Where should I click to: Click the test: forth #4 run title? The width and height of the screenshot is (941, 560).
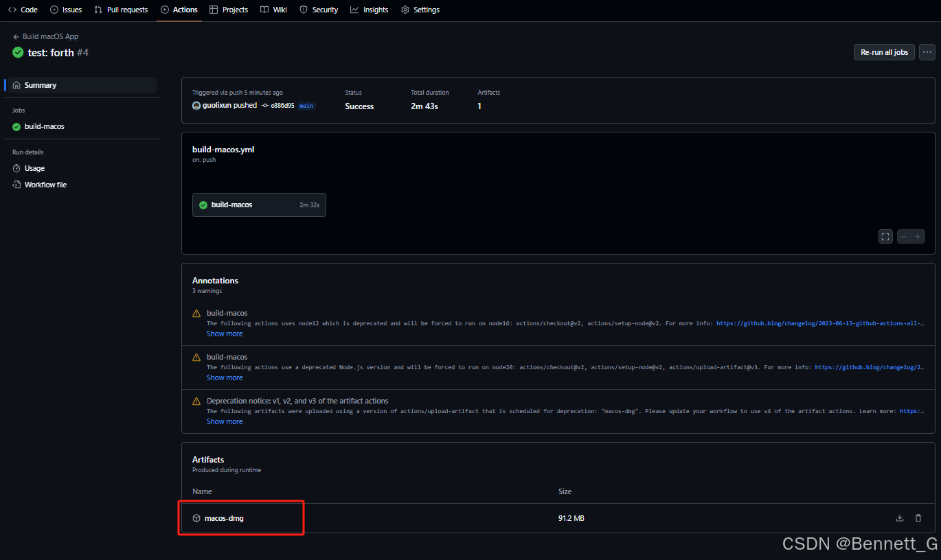58,53
